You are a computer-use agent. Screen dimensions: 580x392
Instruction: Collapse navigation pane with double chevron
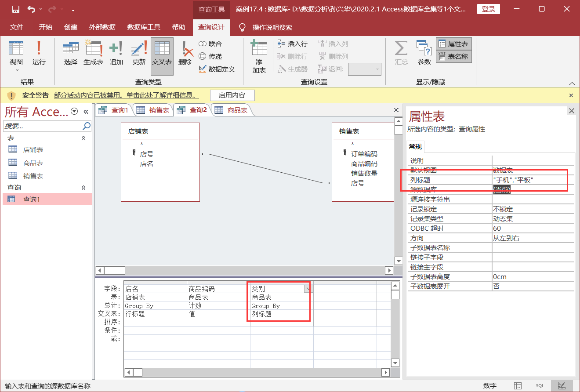click(x=86, y=112)
